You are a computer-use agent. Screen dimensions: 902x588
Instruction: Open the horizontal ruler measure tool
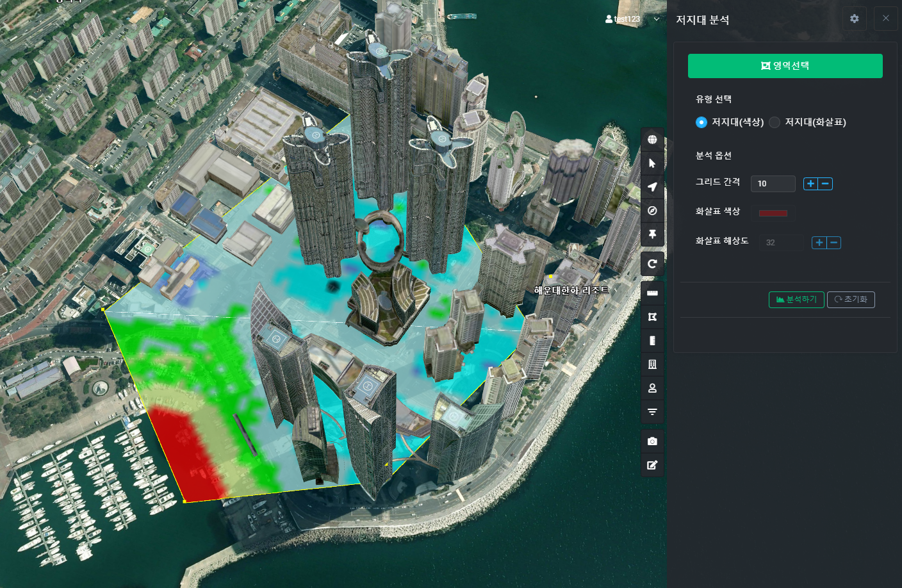point(652,293)
